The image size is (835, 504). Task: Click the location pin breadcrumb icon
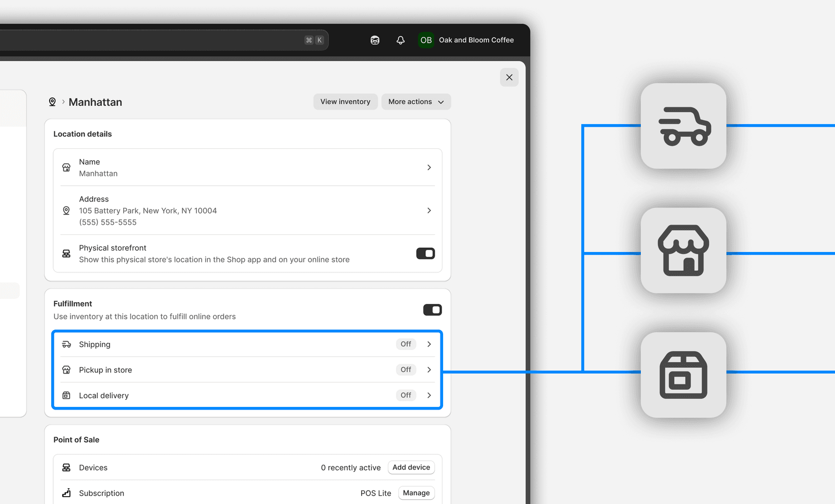point(52,102)
